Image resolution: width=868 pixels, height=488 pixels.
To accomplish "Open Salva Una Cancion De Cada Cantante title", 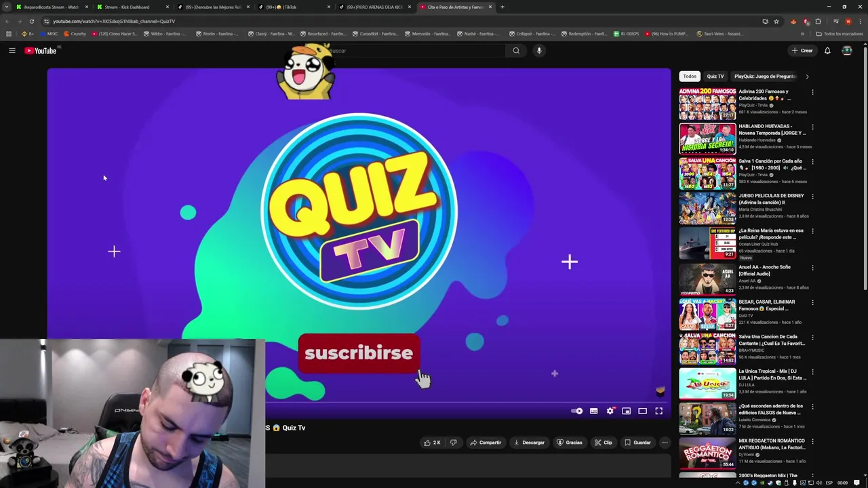I will pyautogui.click(x=772, y=340).
